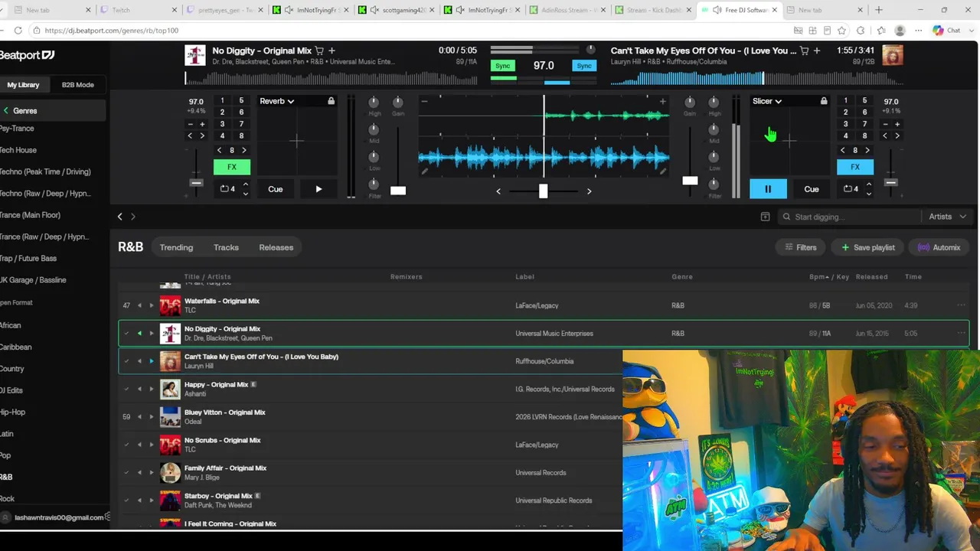Click the Waterfalls track thumbnail
The height and width of the screenshot is (551, 980).
pos(170,305)
